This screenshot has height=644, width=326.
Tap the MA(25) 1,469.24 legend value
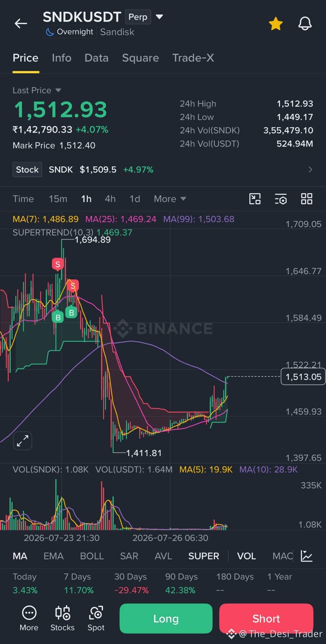tap(121, 219)
